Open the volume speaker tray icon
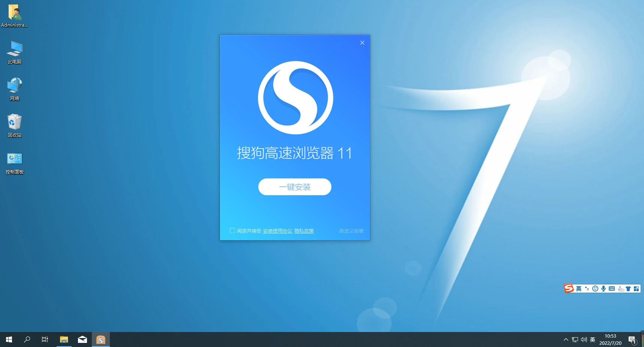Screen dimensions: 644x347 pos(584,340)
